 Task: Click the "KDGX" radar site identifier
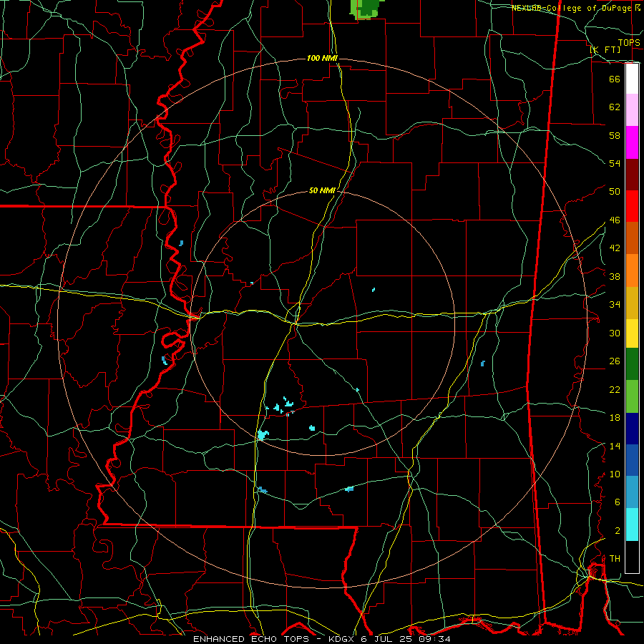(341, 639)
